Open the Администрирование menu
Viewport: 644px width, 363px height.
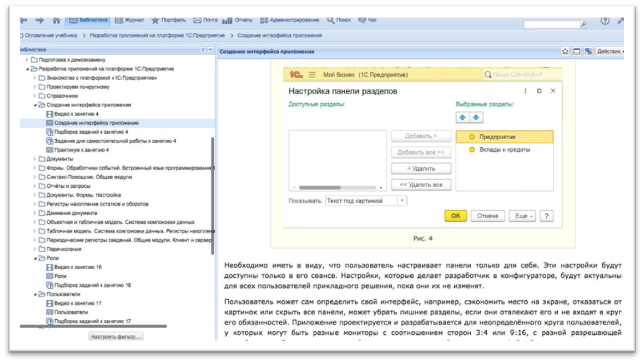[x=289, y=20]
